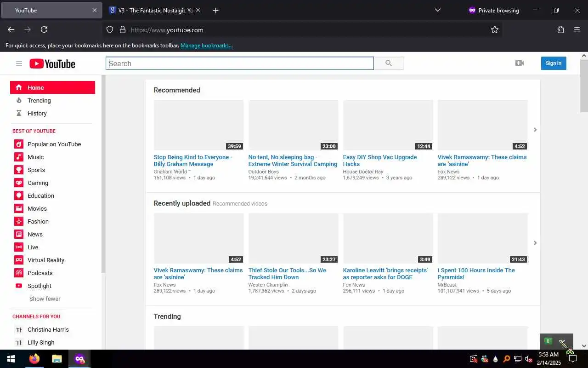Select Home in the sidebar

pos(52,87)
